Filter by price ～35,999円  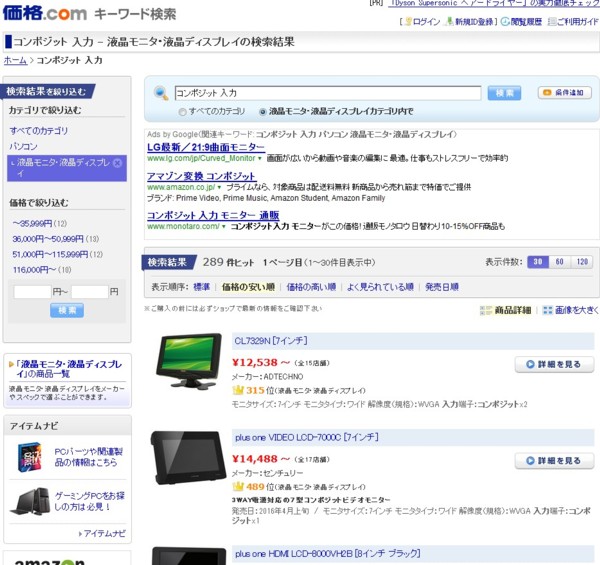33,223
